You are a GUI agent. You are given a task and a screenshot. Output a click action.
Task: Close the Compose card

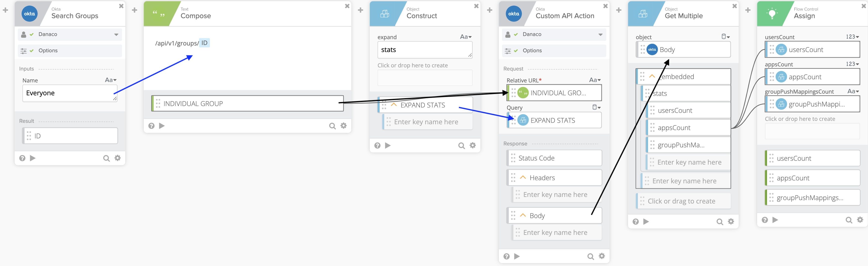[x=347, y=6]
